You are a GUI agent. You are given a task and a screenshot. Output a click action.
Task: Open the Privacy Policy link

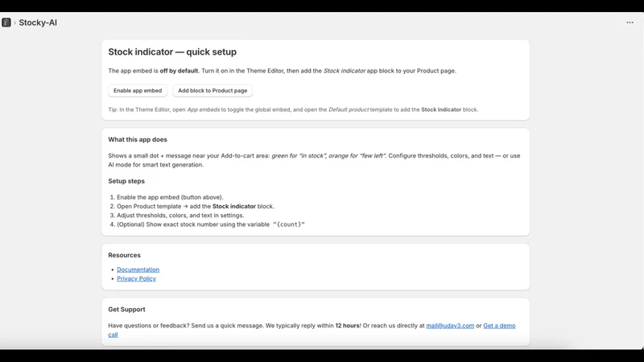(x=136, y=278)
